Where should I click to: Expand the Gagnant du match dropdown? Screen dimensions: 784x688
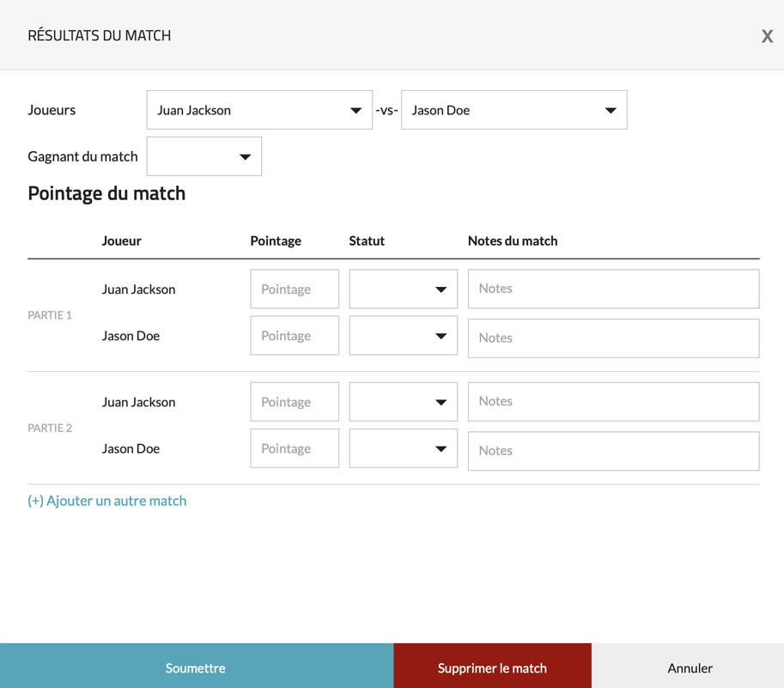(204, 156)
